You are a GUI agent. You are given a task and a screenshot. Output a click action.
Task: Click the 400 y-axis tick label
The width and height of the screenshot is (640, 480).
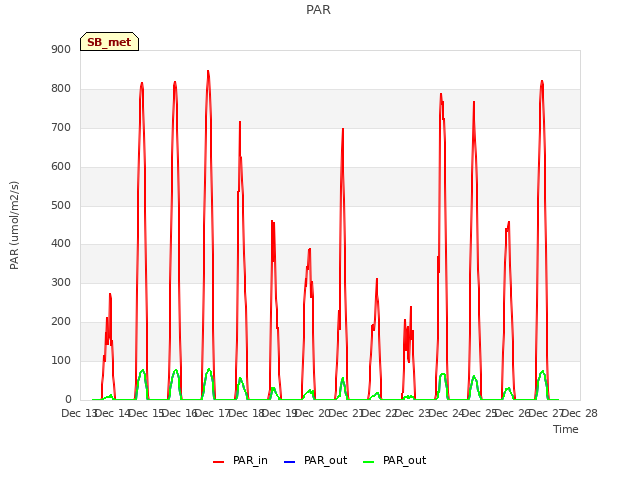(61, 244)
